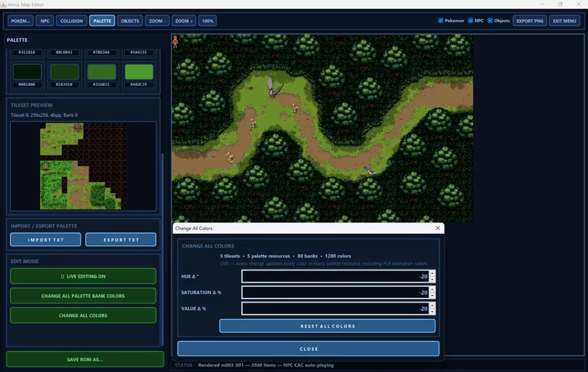Toggle the Live Editing On button
Viewport: 588px width, 372px height.
tap(83, 276)
